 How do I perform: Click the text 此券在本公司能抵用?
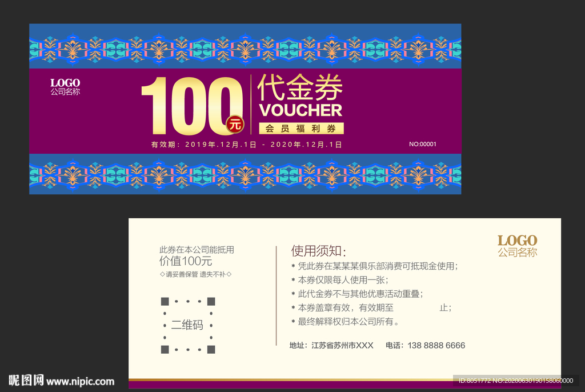pyautogui.click(x=197, y=250)
